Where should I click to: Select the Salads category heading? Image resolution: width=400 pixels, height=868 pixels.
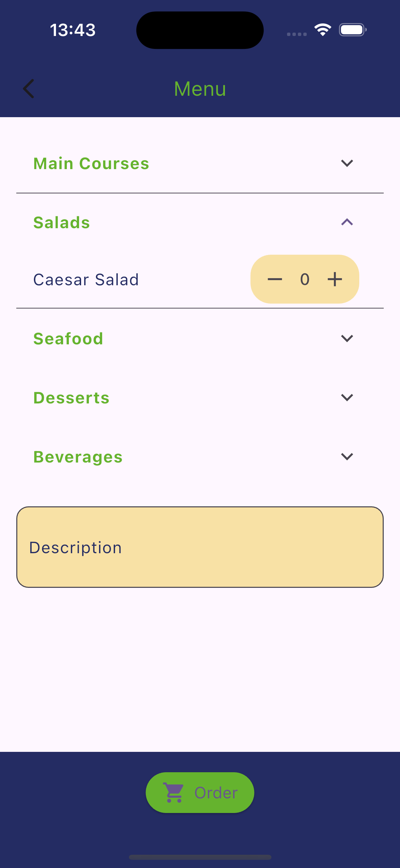coord(62,223)
